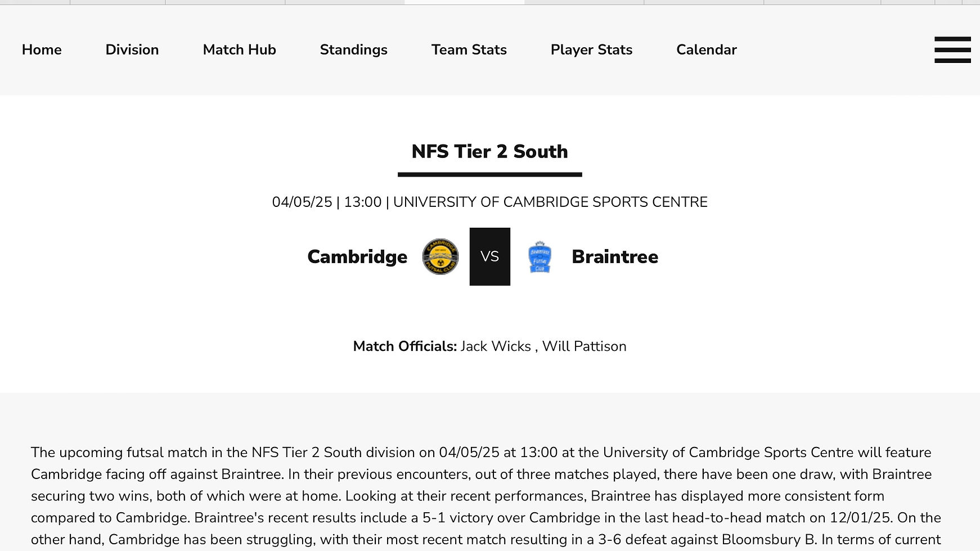
Task: Click the Braintree team name
Action: tap(615, 256)
